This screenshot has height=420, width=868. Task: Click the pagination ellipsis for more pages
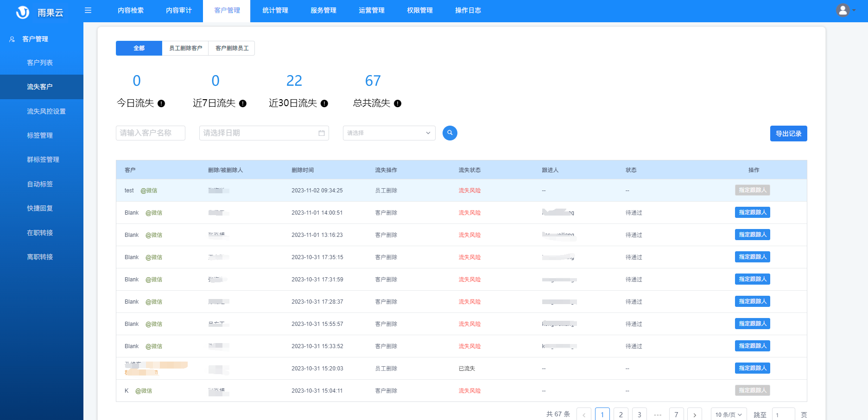[658, 414]
